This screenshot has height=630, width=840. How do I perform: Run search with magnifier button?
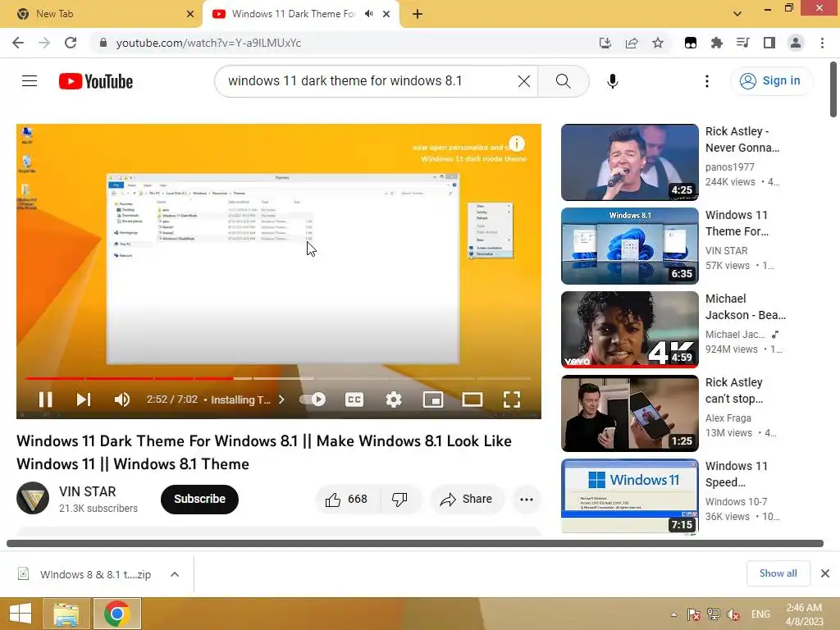[x=563, y=81]
